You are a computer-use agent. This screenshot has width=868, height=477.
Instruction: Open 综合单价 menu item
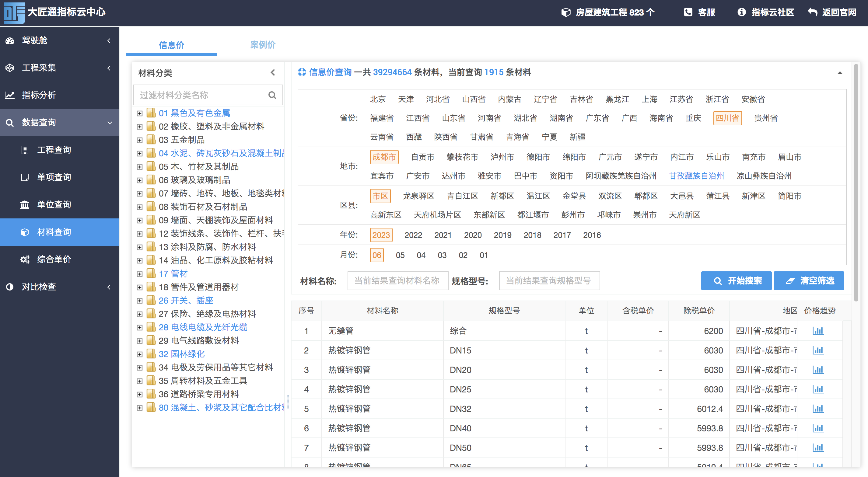60,259
